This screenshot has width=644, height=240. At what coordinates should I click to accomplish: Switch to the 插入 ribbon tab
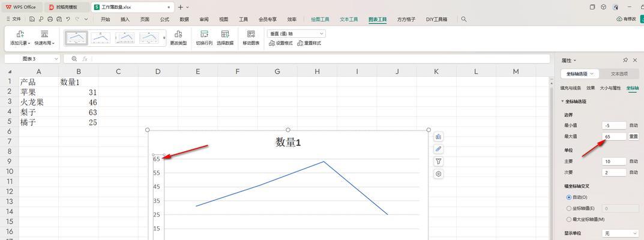[x=125, y=19]
